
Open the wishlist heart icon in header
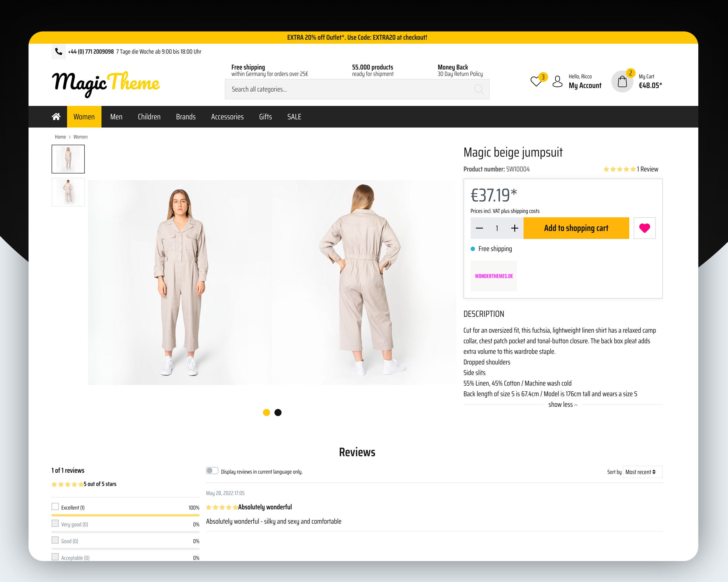tap(536, 81)
